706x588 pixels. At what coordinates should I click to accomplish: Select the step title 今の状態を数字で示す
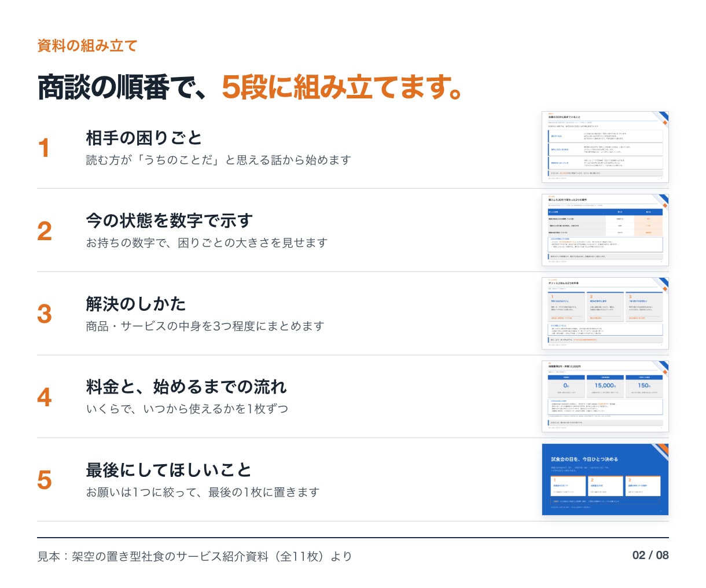(170, 220)
